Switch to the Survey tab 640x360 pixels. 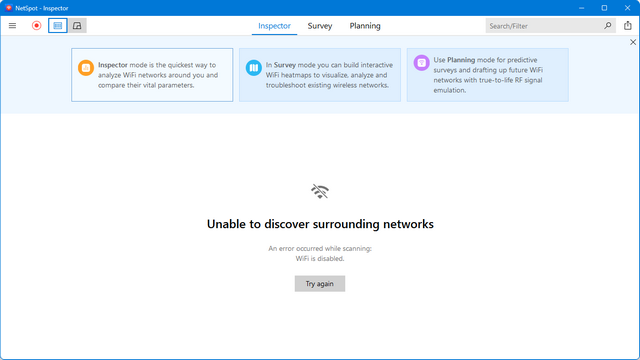coord(320,26)
